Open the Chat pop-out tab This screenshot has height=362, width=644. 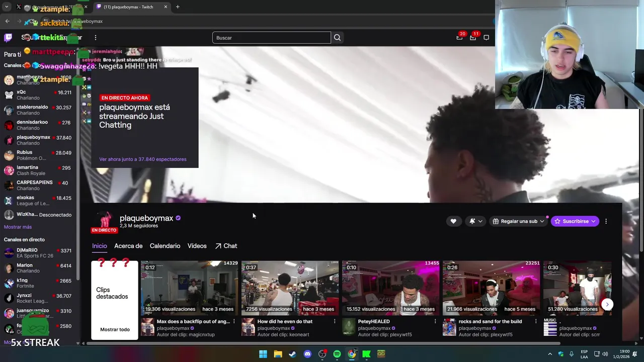pos(226,246)
